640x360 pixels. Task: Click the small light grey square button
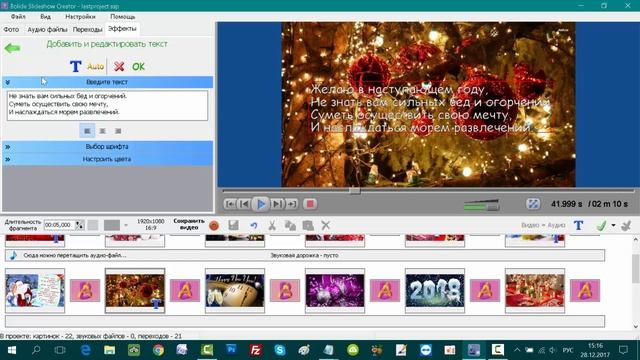[93, 225]
